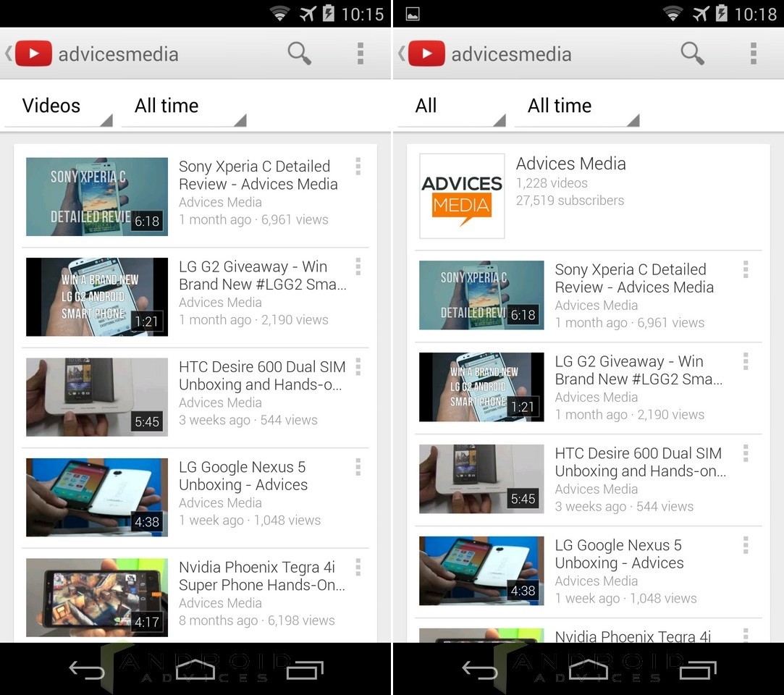Tap 'advicesmedia' title in left header
The image size is (784, 695).
[x=119, y=54]
